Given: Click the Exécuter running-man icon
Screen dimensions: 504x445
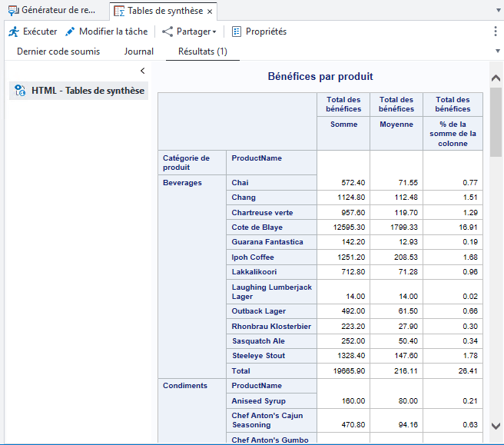Looking at the screenshot, I should point(14,32).
